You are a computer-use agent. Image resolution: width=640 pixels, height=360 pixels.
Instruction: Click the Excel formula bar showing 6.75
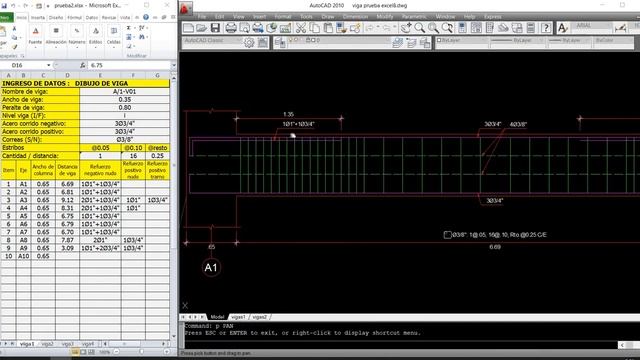(129, 65)
